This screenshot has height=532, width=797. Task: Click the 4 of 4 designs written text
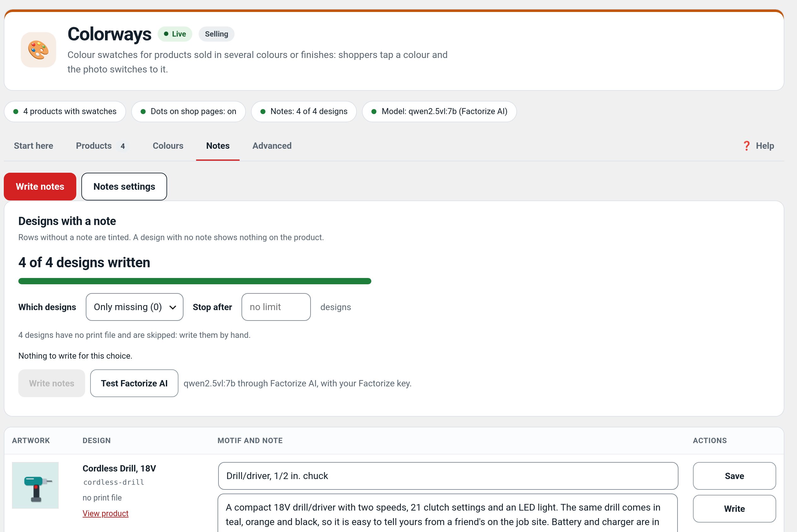click(84, 262)
